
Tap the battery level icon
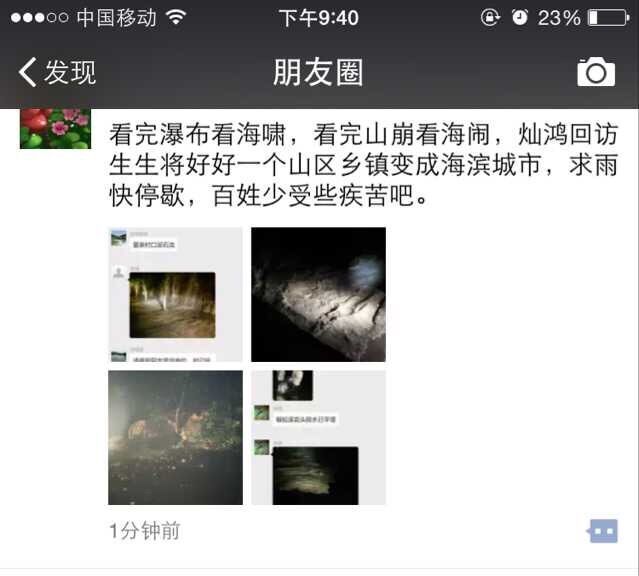point(608,18)
